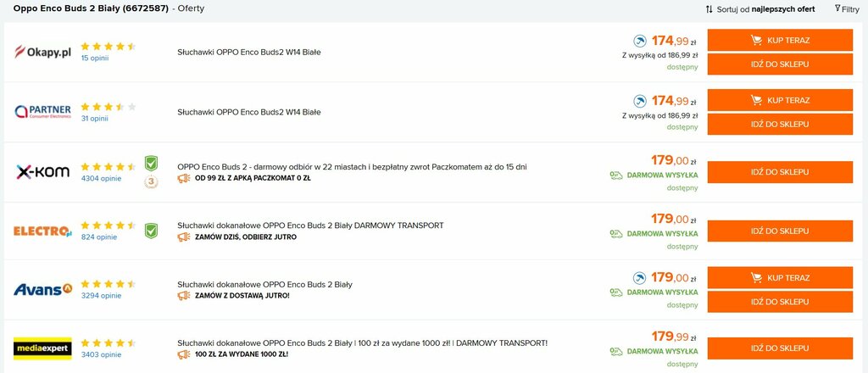Open the 4304 opinie reviews link

101,179
